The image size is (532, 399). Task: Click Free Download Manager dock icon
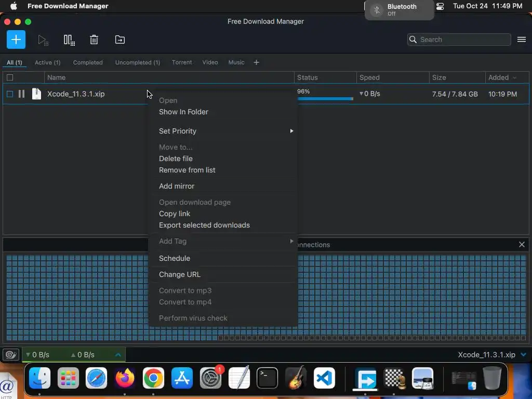(365, 378)
